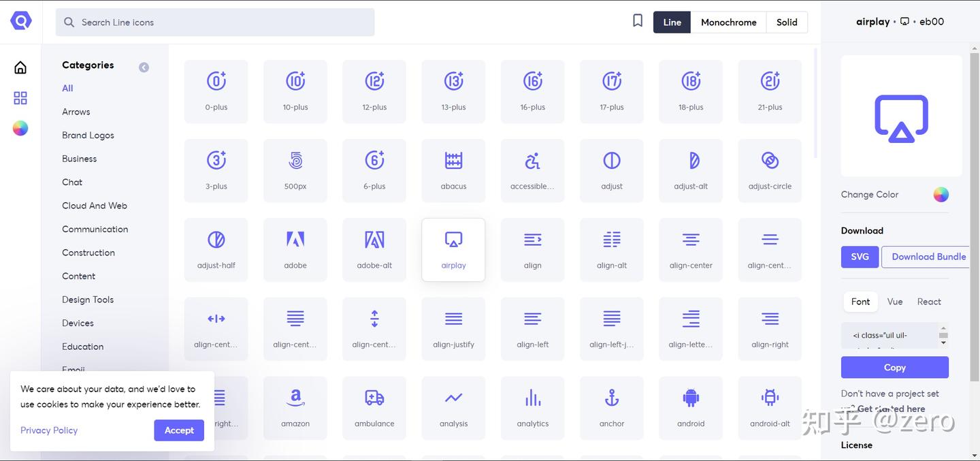Copy the icon code snippet
The width and height of the screenshot is (980, 461).
pyautogui.click(x=894, y=368)
